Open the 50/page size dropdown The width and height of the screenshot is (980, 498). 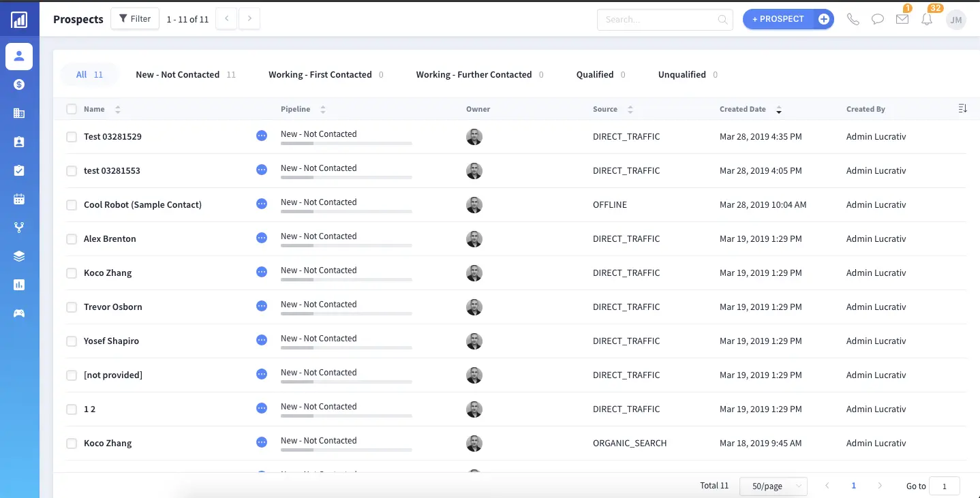coord(773,486)
